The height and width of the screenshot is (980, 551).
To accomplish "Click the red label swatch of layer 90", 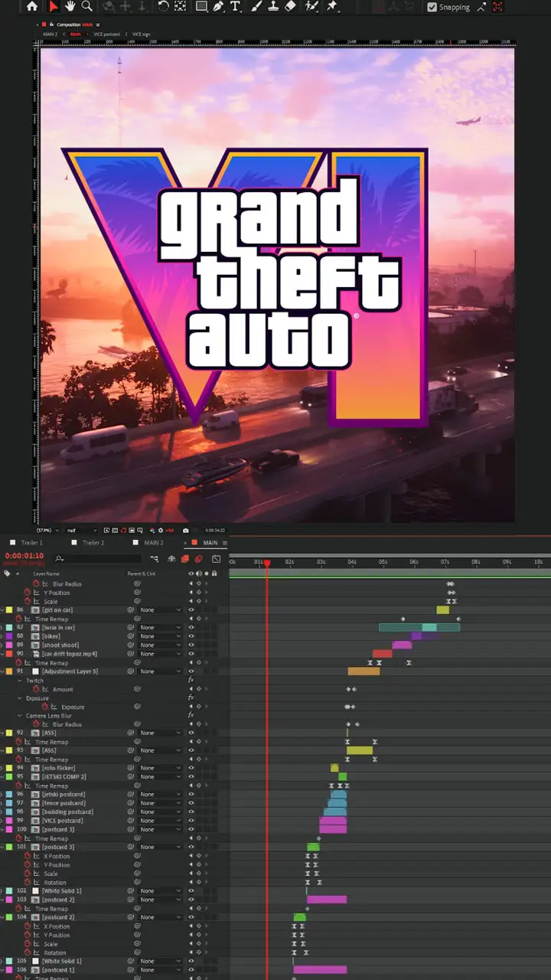I will (x=8, y=654).
